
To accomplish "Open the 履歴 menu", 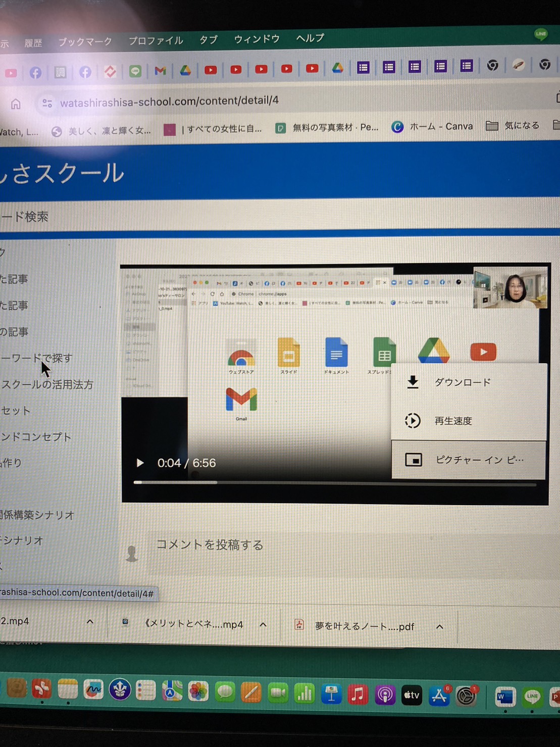I will coord(33,43).
